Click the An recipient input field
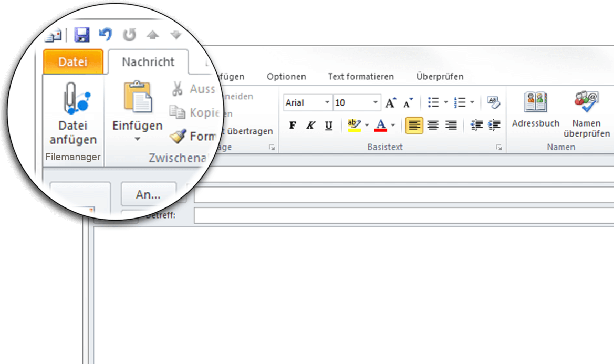The width and height of the screenshot is (614, 364). point(404,194)
